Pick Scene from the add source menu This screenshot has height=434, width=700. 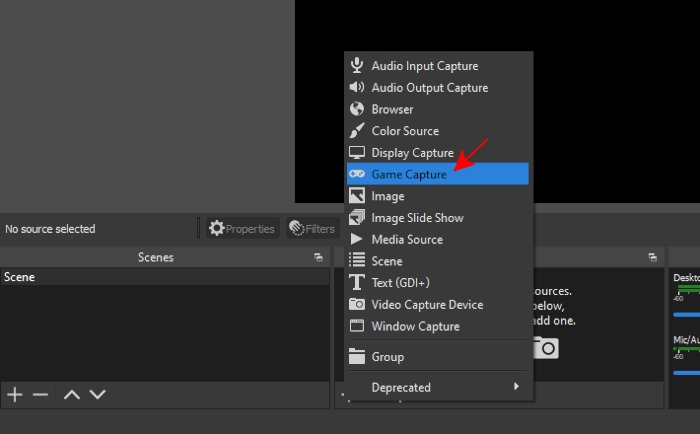coord(438,261)
